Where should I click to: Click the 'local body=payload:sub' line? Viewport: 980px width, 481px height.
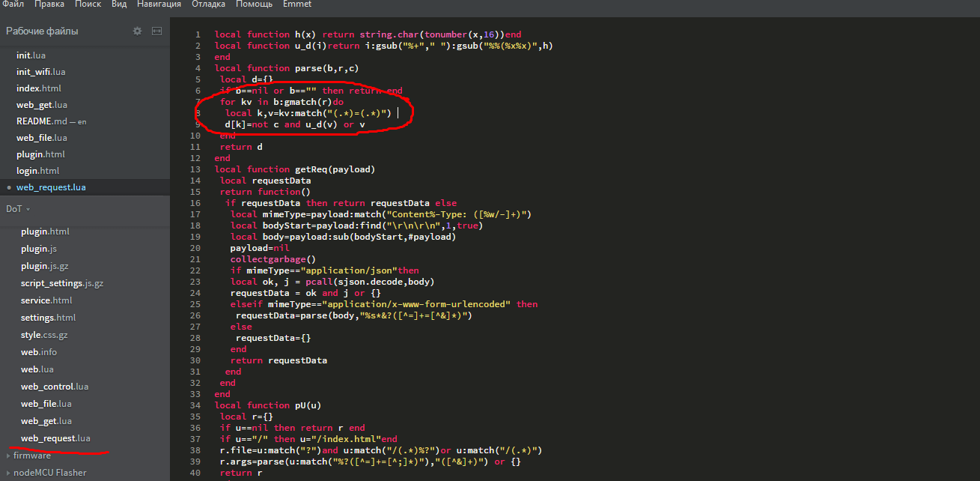(343, 237)
